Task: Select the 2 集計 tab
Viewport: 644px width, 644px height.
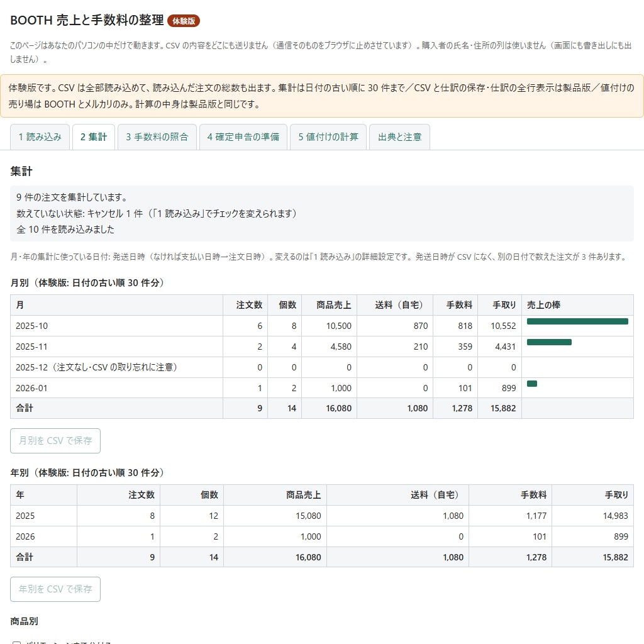Action: tap(94, 136)
